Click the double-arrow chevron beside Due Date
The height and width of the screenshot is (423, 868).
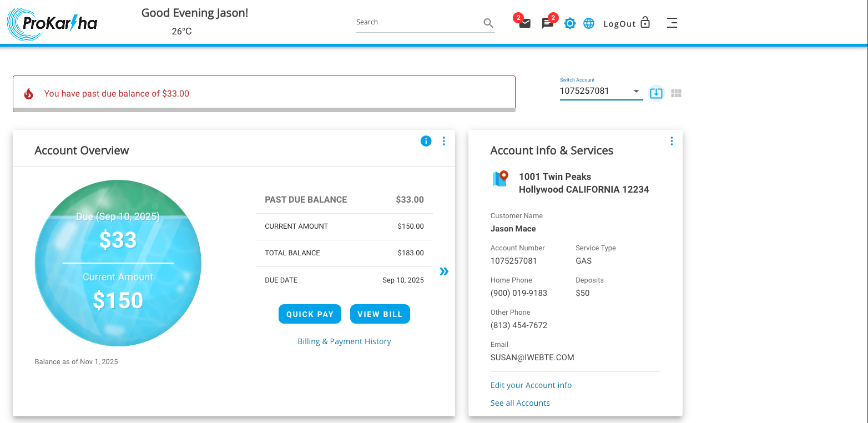443,271
